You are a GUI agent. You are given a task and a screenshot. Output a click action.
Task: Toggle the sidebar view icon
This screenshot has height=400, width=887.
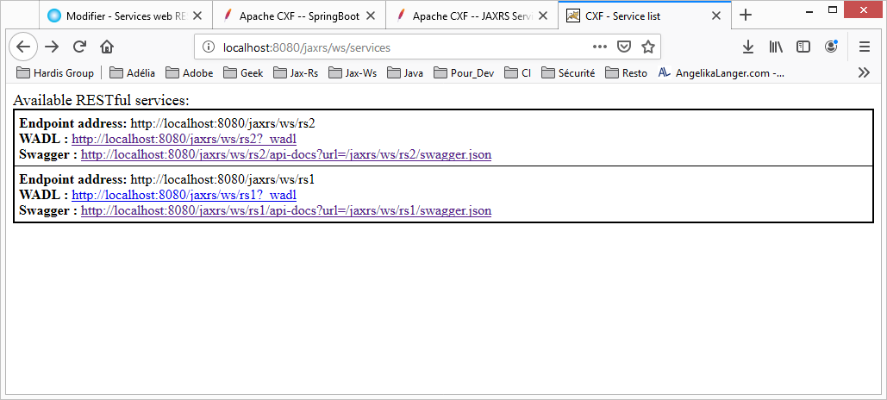pos(803,47)
